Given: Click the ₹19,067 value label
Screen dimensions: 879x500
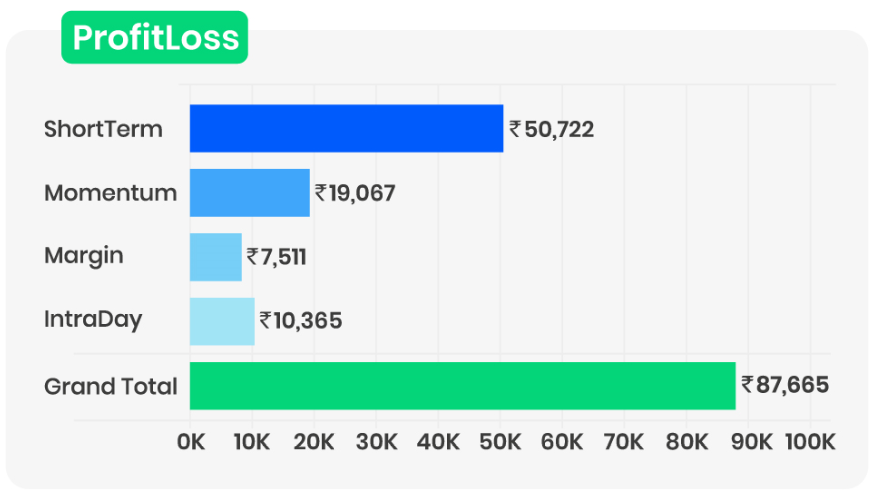Looking at the screenshot, I should 355,193.
